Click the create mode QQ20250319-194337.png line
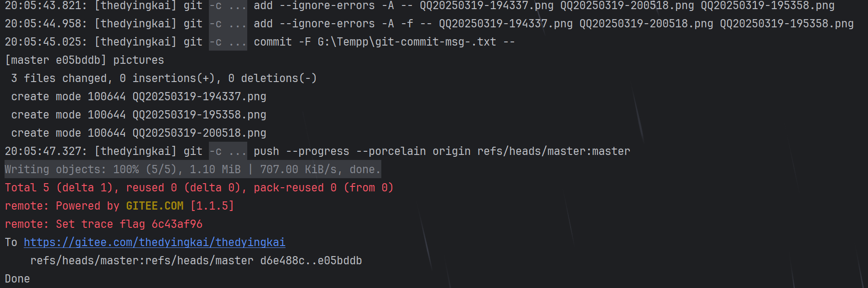This screenshot has width=868, height=288. point(139,97)
